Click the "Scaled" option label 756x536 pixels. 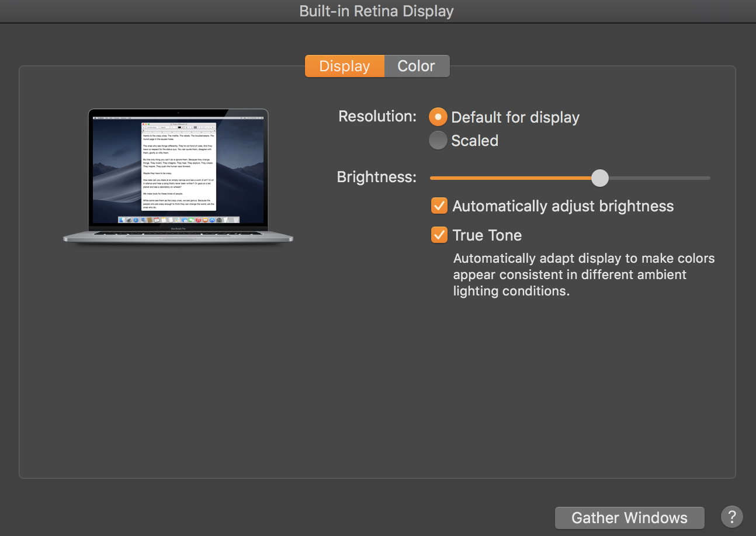pyautogui.click(x=474, y=141)
